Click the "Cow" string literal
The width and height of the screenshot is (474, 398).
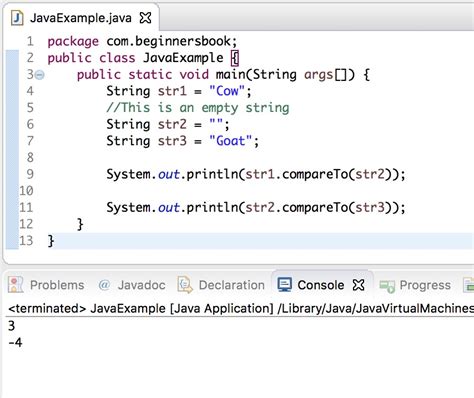[227, 91]
